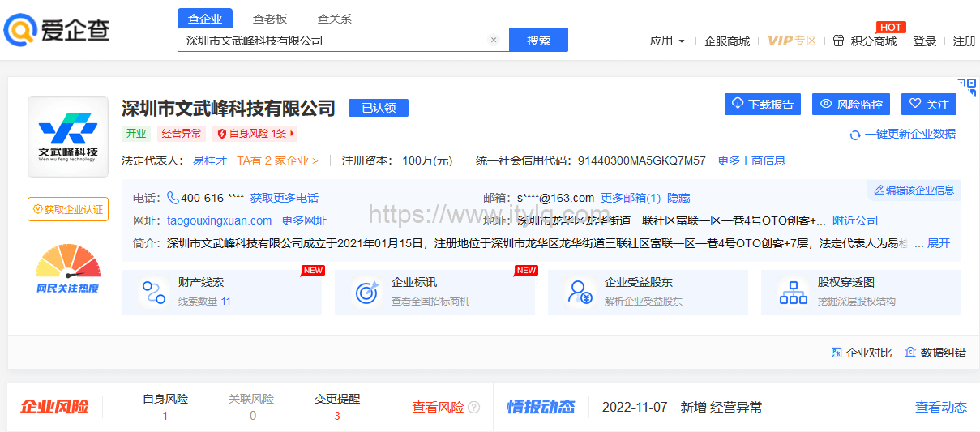The height and width of the screenshot is (432, 980).
Task: Click the 企业对比 compare icon
Action: tap(837, 353)
